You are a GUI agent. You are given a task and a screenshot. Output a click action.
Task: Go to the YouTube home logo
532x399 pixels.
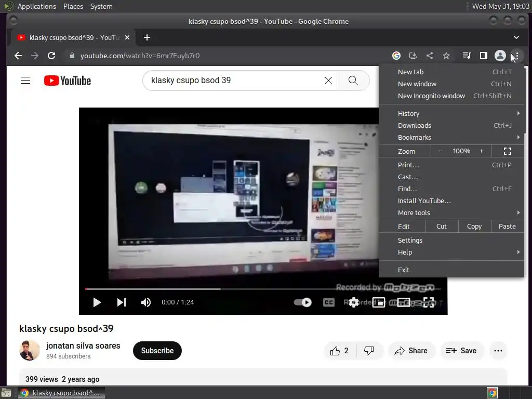click(x=68, y=81)
